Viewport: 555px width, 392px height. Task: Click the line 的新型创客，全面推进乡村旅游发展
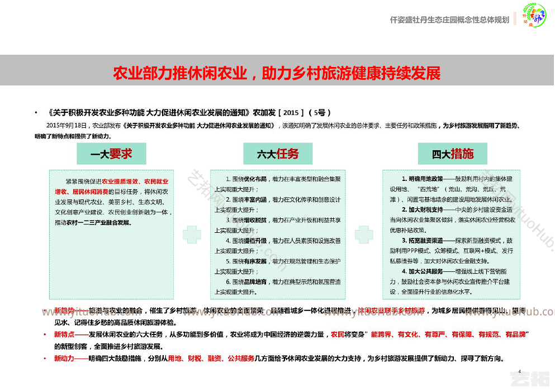pos(108,346)
